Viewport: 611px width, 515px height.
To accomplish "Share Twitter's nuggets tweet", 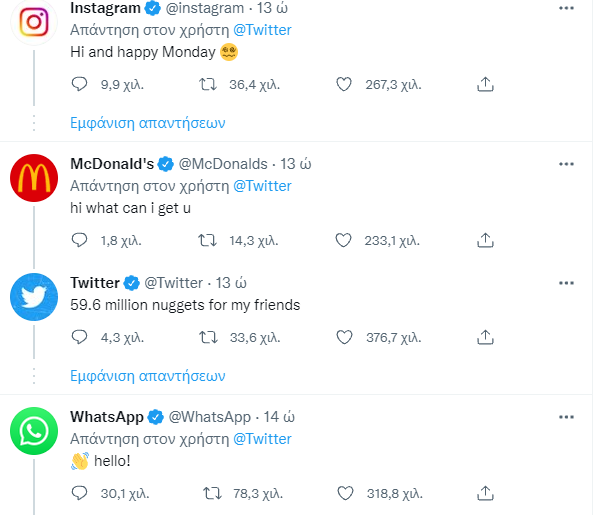I will point(486,338).
